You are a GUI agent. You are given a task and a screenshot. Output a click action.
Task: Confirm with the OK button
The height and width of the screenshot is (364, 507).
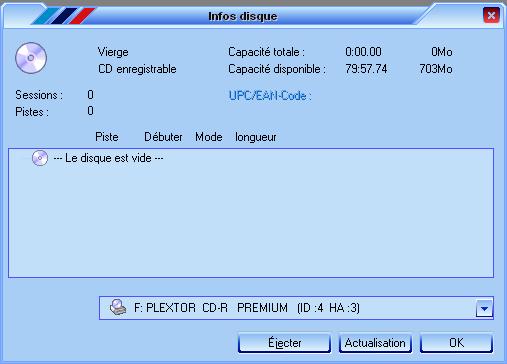point(456,343)
